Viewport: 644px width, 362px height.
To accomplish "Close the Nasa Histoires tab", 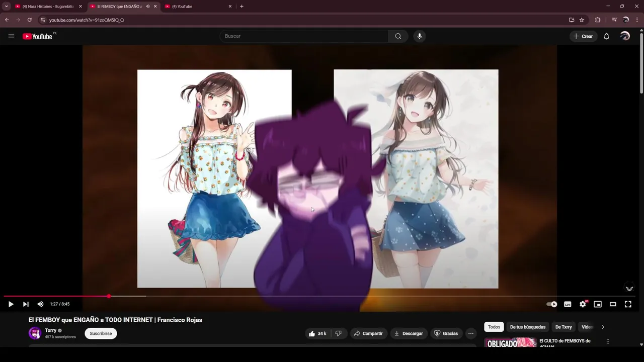I will [80, 7].
